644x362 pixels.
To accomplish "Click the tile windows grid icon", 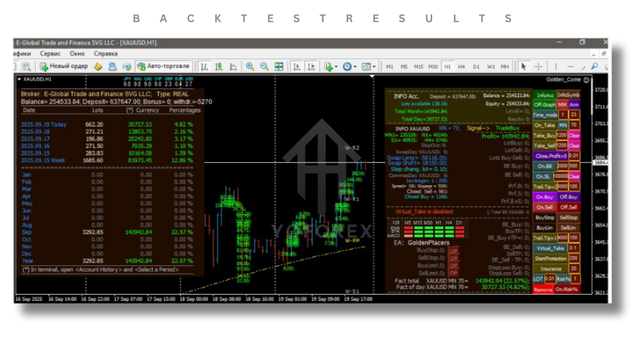I will (279, 66).
